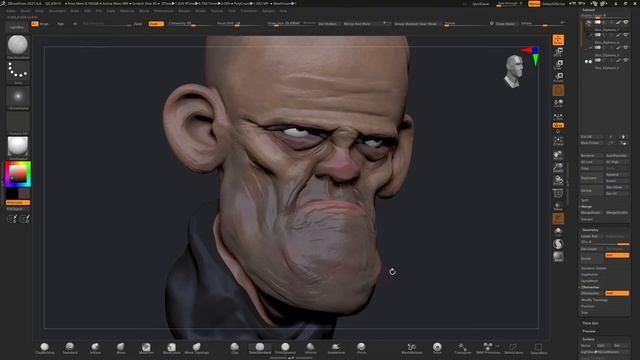
Task: Select the Transpose brush
Action: pyautogui.click(x=462, y=348)
